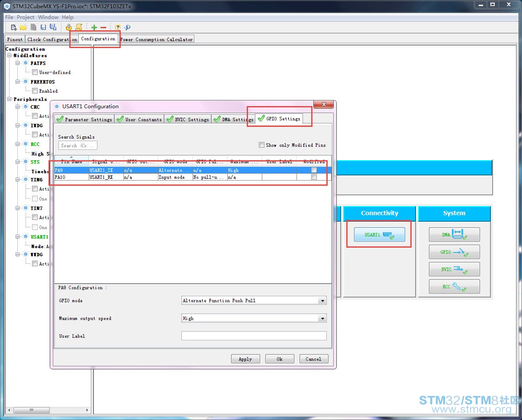522x420 pixels.
Task: Open the GPIO mode dropdown
Action: pyautogui.click(x=322, y=300)
